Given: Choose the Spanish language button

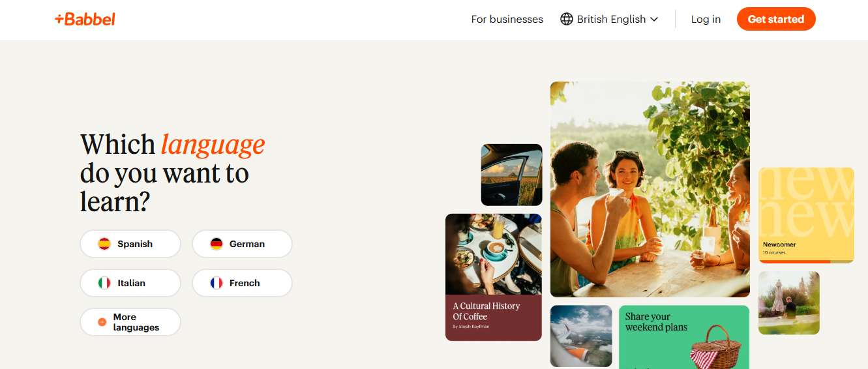Looking at the screenshot, I should click(130, 244).
